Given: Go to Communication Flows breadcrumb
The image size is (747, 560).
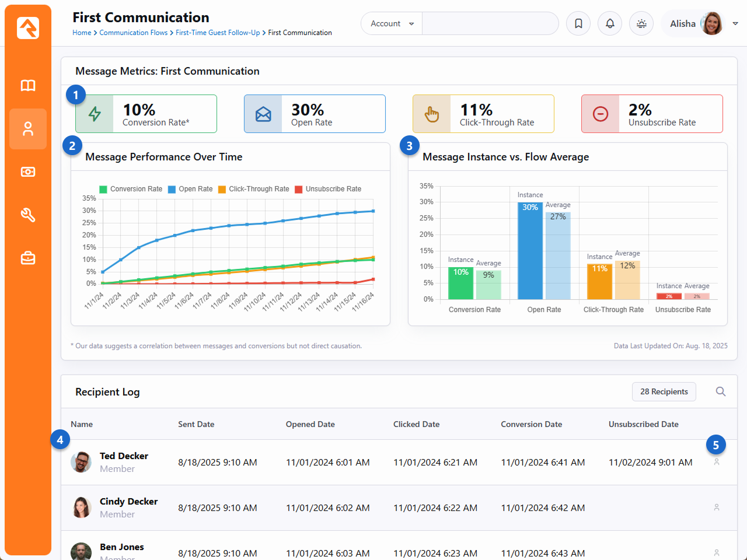Looking at the screenshot, I should click(133, 33).
